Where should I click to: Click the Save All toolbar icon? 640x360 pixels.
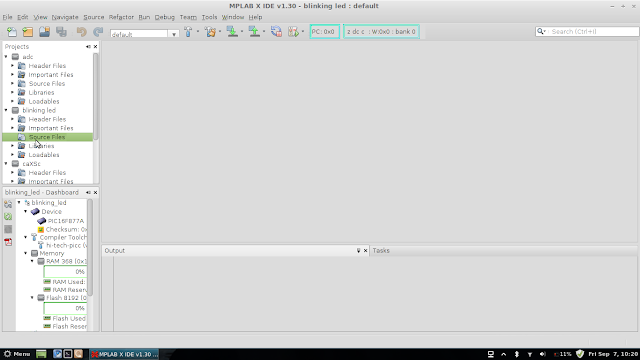click(61, 32)
